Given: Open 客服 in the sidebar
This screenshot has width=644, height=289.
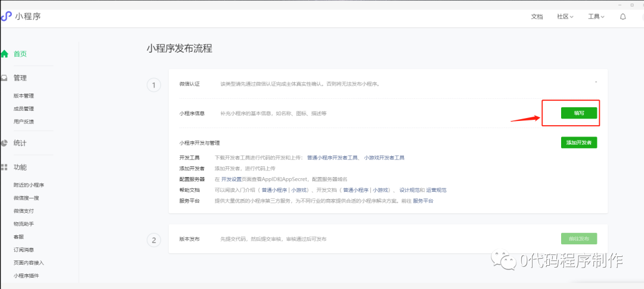Looking at the screenshot, I should [x=18, y=237].
